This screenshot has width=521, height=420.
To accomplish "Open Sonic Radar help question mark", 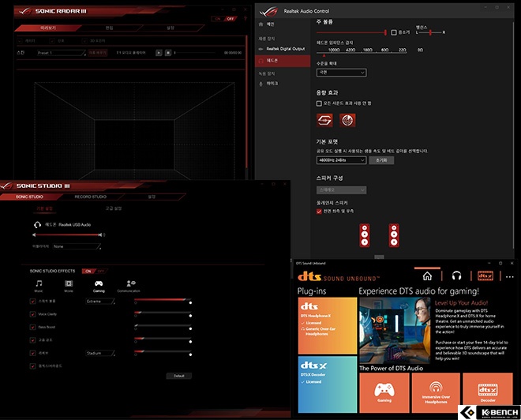I will pyautogui.click(x=246, y=19).
